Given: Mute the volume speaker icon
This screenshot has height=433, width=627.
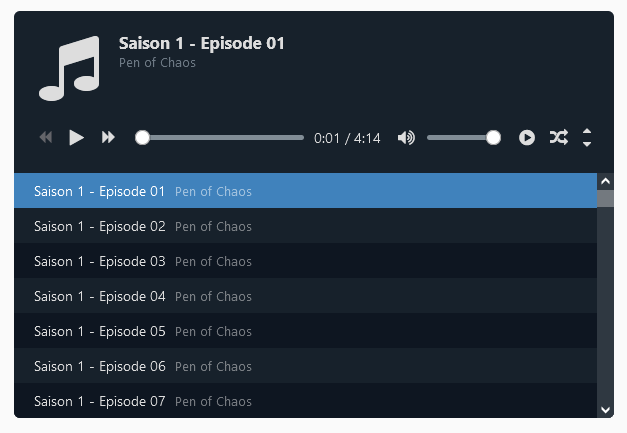Looking at the screenshot, I should click(406, 138).
